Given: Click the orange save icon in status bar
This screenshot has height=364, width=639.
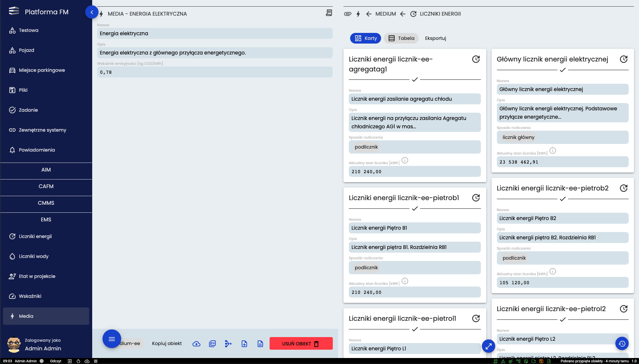Looking at the screenshot, I should point(541,361).
